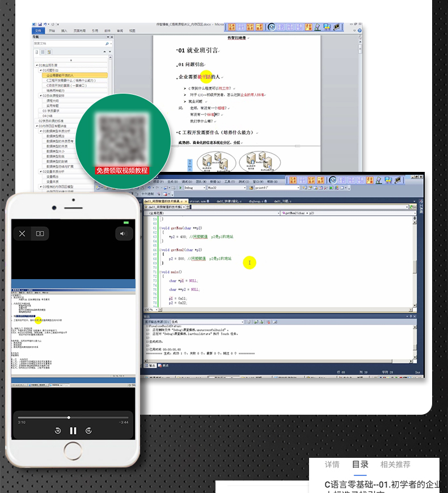Image resolution: width=448 pixels, height=493 pixels.
Task: Open the getMem2 function member dropdown
Action: 349,213
